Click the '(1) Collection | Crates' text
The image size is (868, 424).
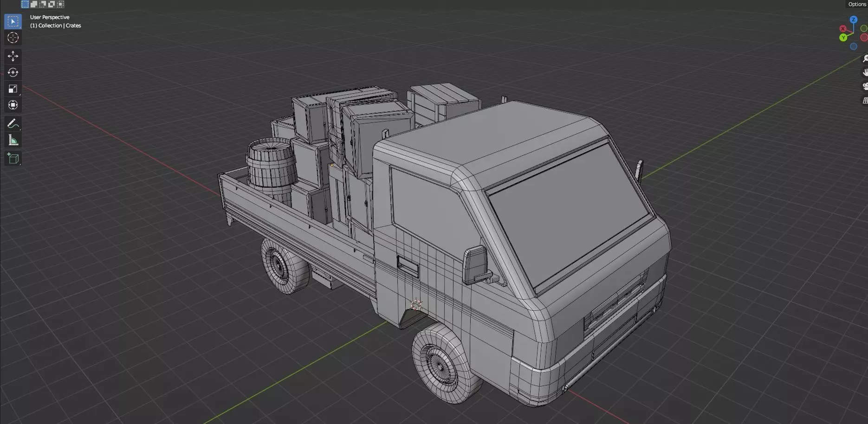click(x=56, y=26)
